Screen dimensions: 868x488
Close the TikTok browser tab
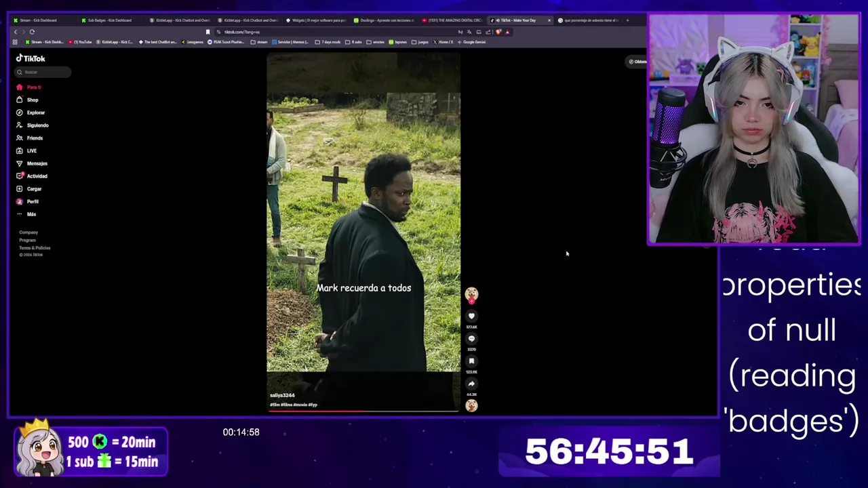tap(549, 20)
